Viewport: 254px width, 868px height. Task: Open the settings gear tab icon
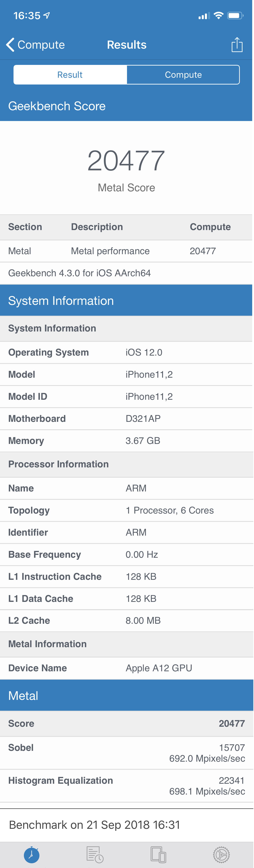[x=222, y=854]
